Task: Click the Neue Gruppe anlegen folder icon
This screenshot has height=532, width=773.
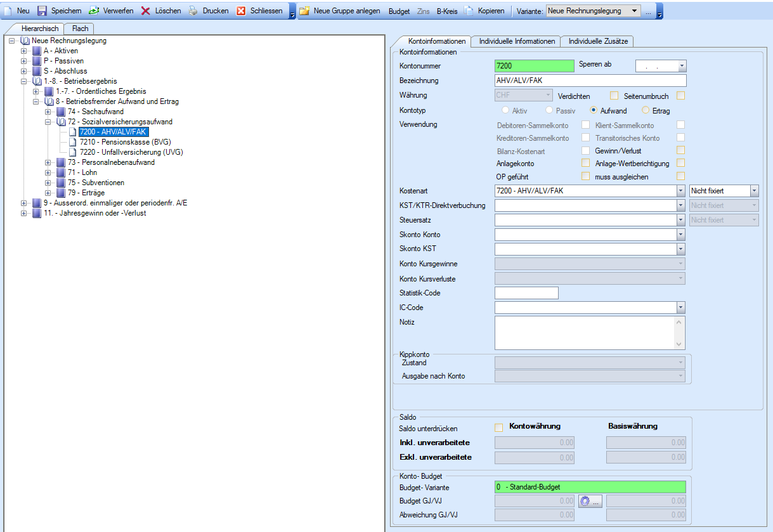Action: pyautogui.click(x=304, y=11)
